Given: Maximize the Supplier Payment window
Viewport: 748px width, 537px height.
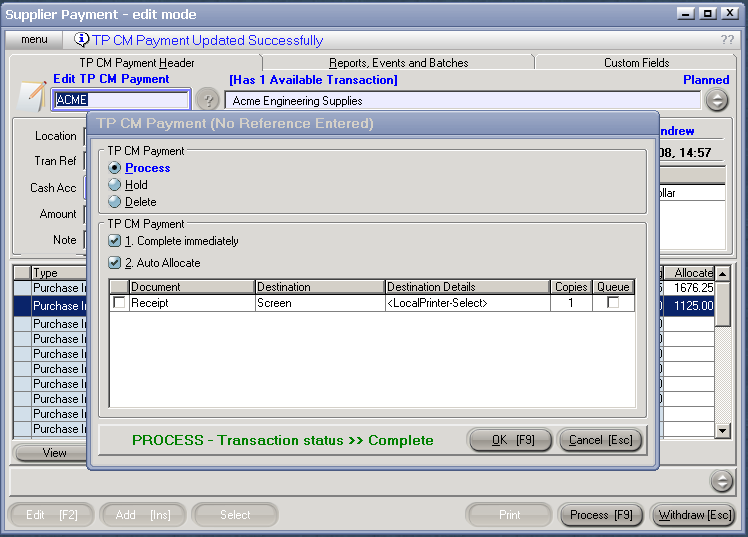Looking at the screenshot, I should (707, 13).
